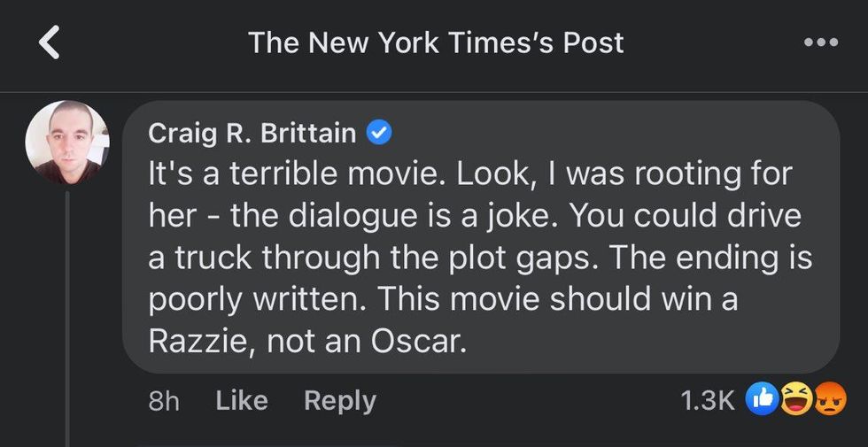Click the phrase "poorly written" in comment
Image resolution: width=868 pixels, height=447 pixels.
click(256, 300)
